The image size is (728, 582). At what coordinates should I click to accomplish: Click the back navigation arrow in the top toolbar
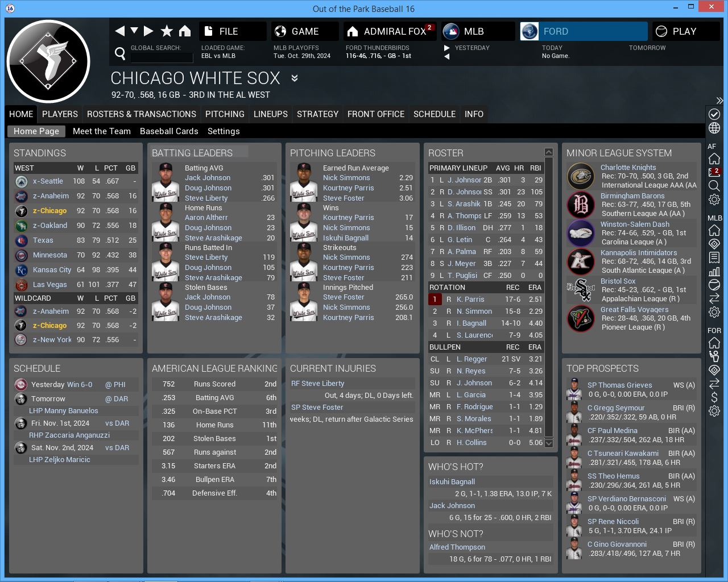coord(119,31)
